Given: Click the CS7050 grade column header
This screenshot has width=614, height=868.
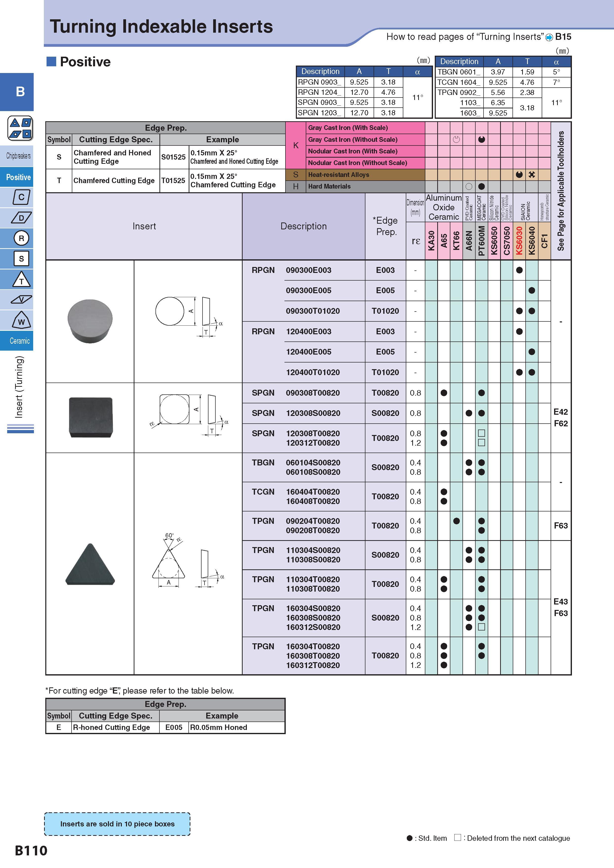Looking at the screenshot, I should click(507, 241).
